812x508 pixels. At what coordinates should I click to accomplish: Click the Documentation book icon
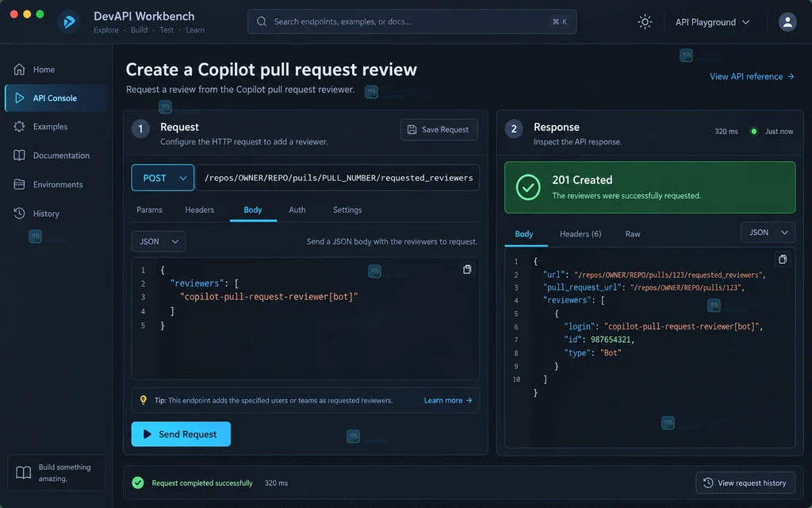pyautogui.click(x=19, y=156)
